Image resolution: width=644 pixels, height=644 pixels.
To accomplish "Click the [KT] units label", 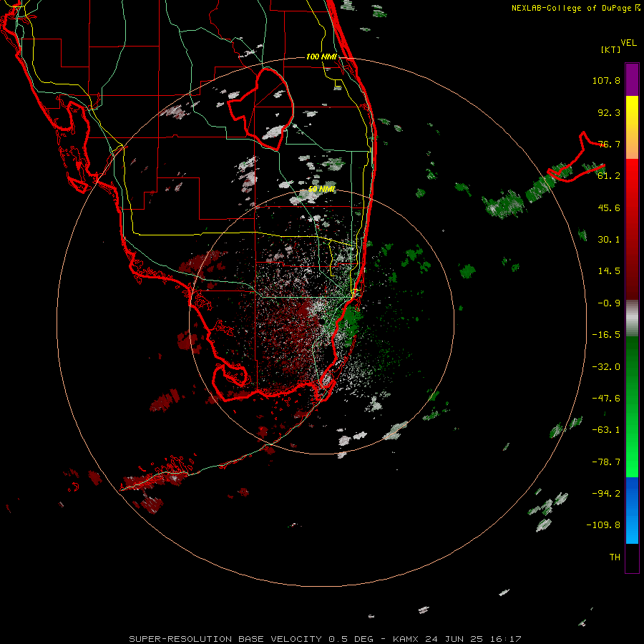I will 610,49.
